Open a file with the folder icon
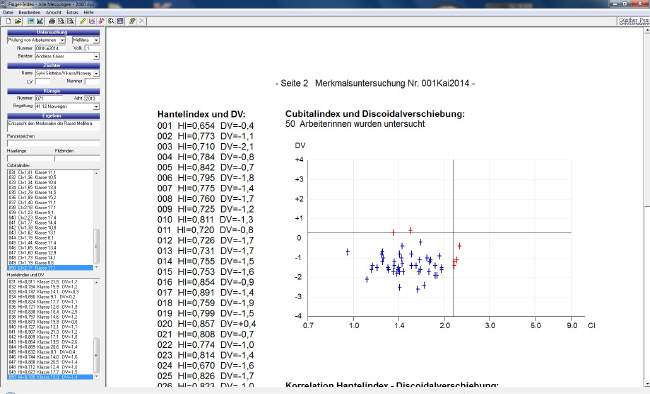Viewport: 650px width, 394px height. (x=18, y=21)
